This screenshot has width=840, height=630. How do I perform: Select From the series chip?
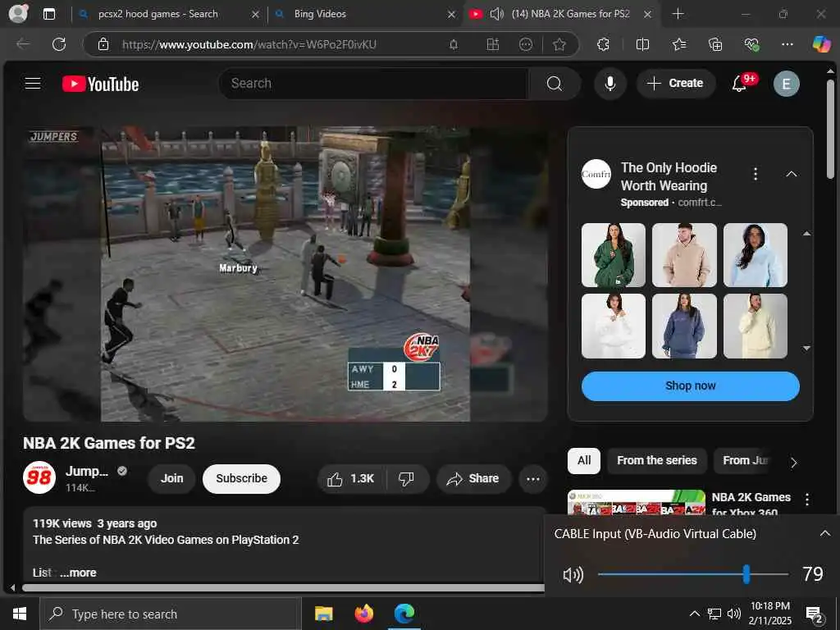click(657, 461)
